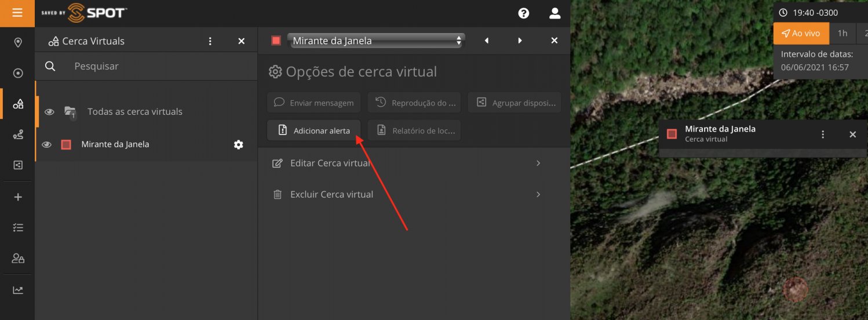This screenshot has height=320, width=868.
Task: Click the location pin sidebar icon
Action: point(18,42)
